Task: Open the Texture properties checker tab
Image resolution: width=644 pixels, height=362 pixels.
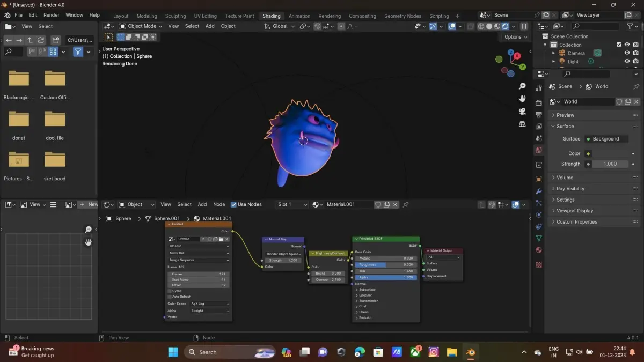Action: (x=539, y=264)
